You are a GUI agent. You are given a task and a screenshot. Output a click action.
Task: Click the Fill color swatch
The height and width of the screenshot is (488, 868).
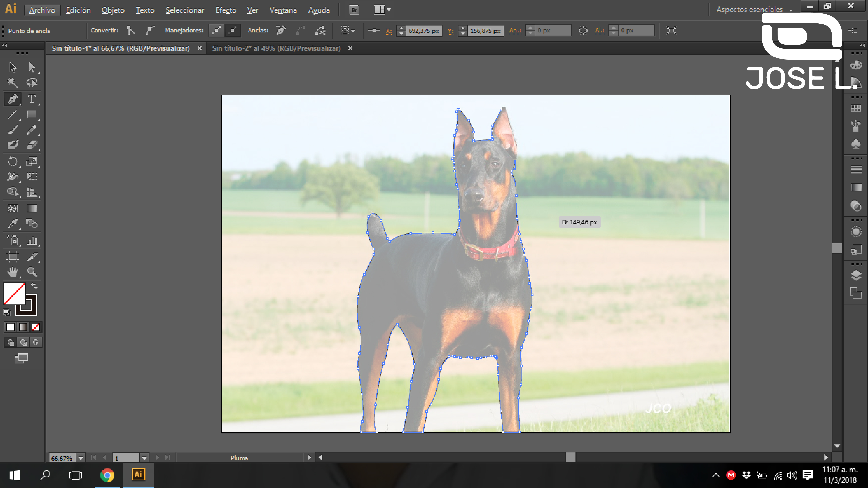click(x=14, y=293)
